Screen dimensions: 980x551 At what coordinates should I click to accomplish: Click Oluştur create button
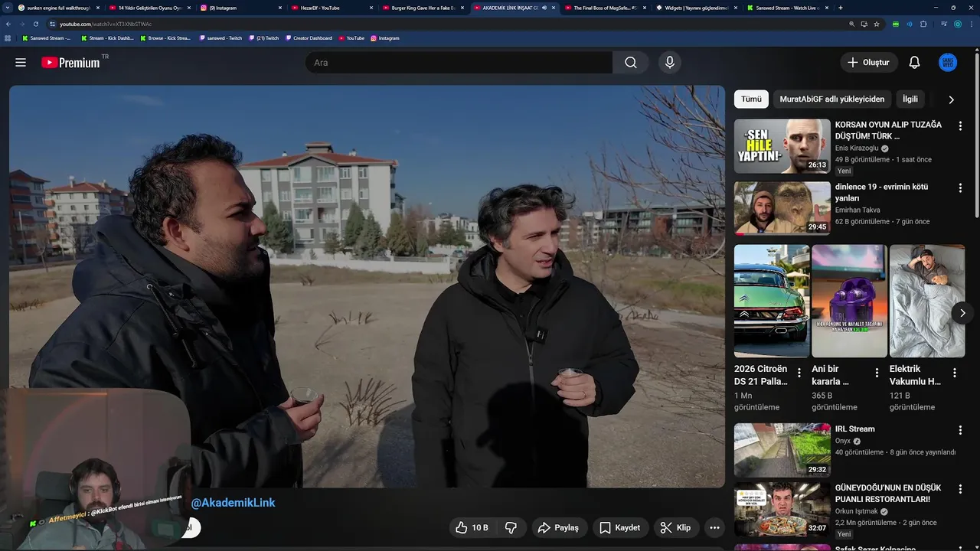[869, 63]
